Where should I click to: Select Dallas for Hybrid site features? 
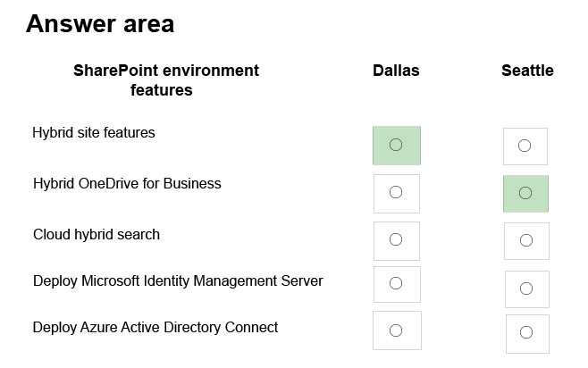[x=396, y=145]
